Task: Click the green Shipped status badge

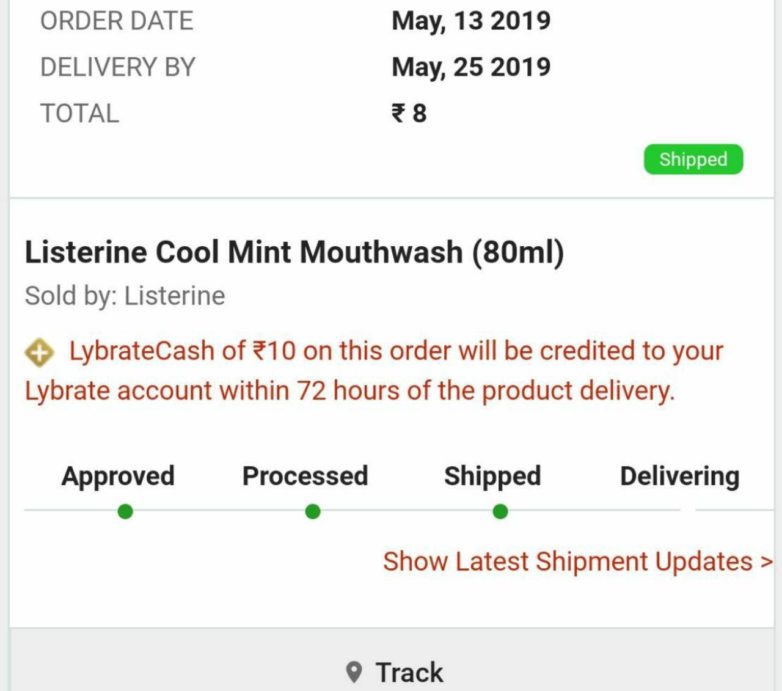Action: coord(693,160)
